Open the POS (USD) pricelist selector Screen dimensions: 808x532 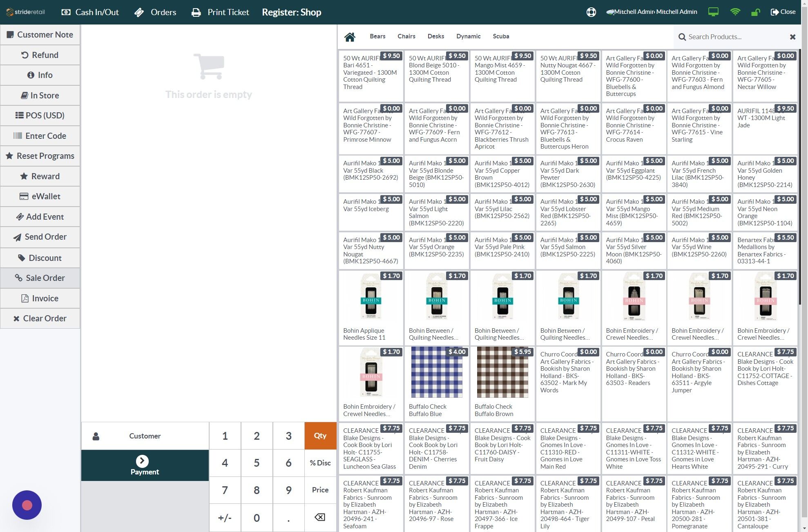40,116
